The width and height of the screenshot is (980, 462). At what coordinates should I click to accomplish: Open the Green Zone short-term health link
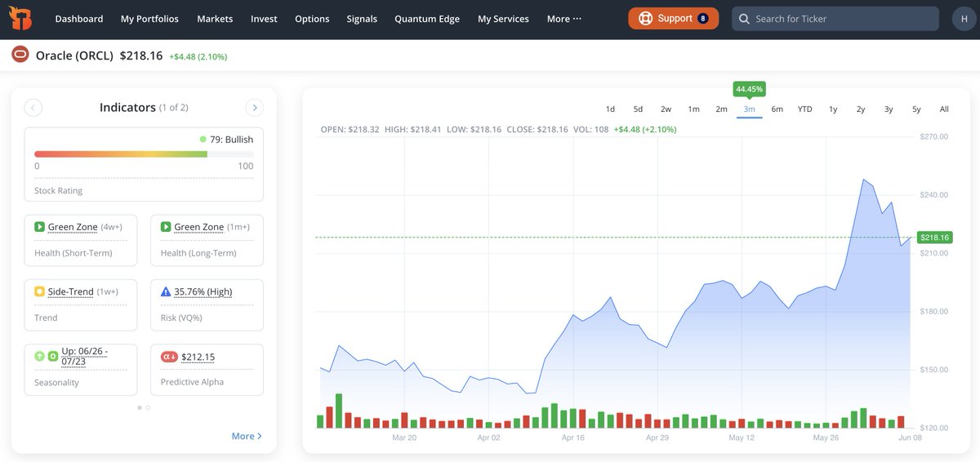[x=73, y=227]
